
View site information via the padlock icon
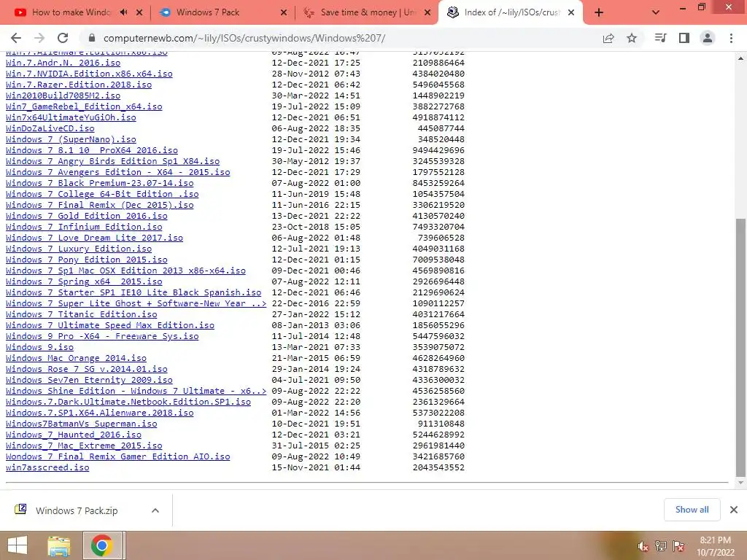click(92, 38)
